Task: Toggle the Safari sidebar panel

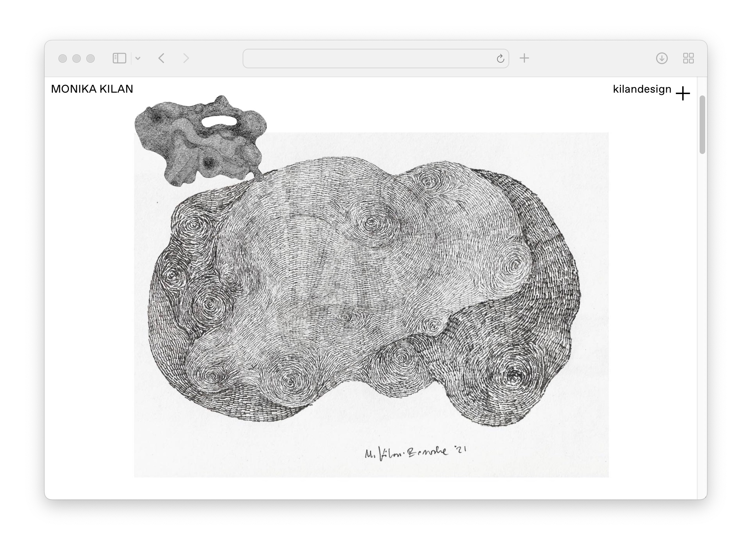Action: point(119,58)
